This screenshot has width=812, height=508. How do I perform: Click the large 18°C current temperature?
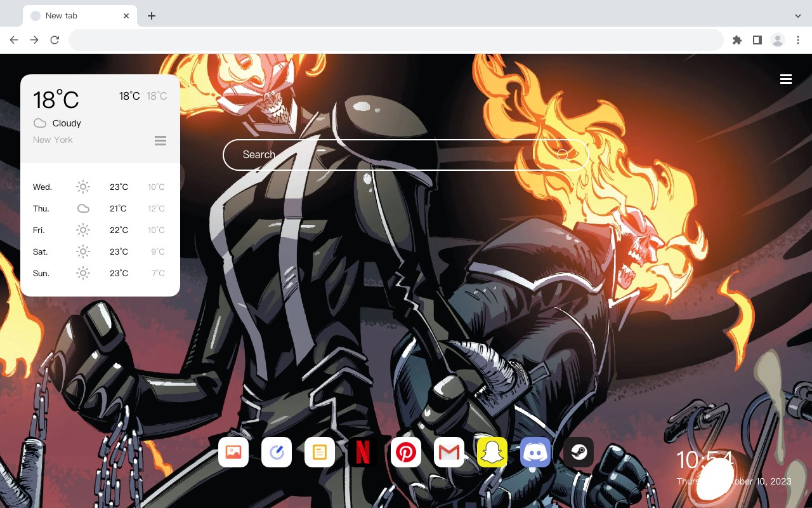[x=56, y=100]
